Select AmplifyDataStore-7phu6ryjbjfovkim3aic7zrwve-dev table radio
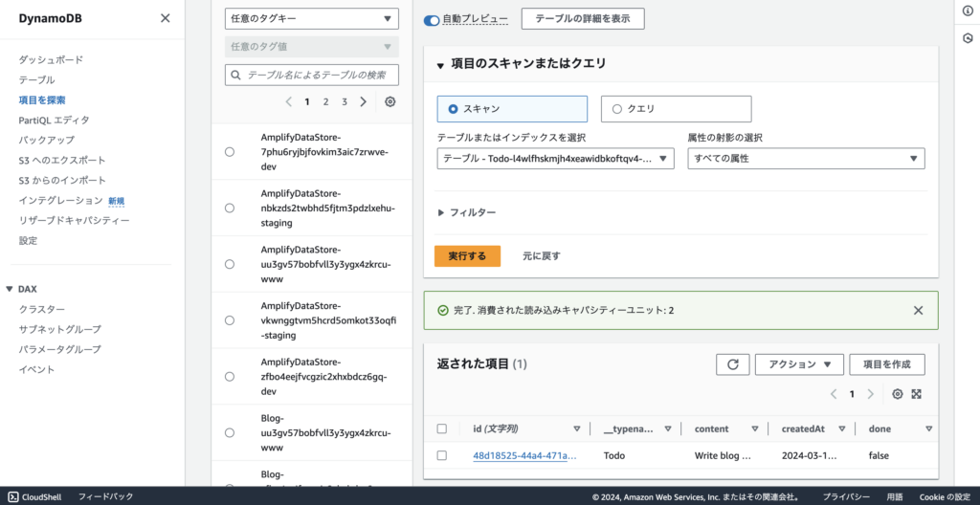 pos(230,152)
